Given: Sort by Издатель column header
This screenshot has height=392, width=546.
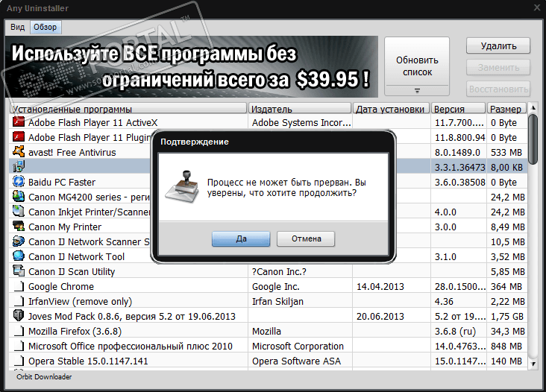Looking at the screenshot, I should pos(300,109).
